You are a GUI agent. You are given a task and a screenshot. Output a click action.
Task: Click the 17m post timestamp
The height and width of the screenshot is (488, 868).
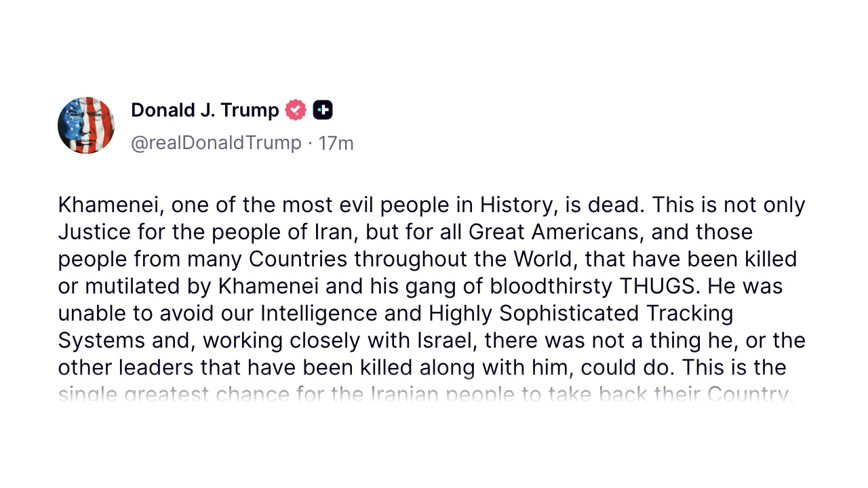point(336,143)
